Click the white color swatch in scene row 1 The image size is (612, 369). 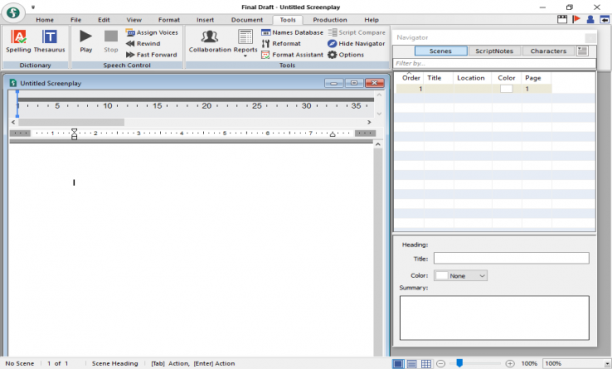point(506,89)
